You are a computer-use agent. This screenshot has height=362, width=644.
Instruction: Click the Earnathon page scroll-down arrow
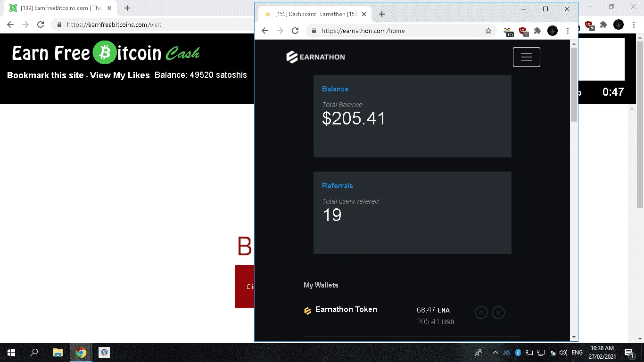coord(574,337)
